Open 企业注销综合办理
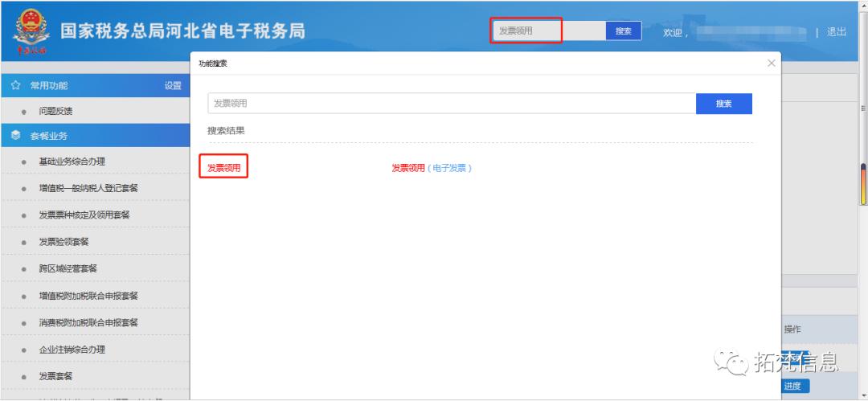The image size is (868, 401). (72, 350)
